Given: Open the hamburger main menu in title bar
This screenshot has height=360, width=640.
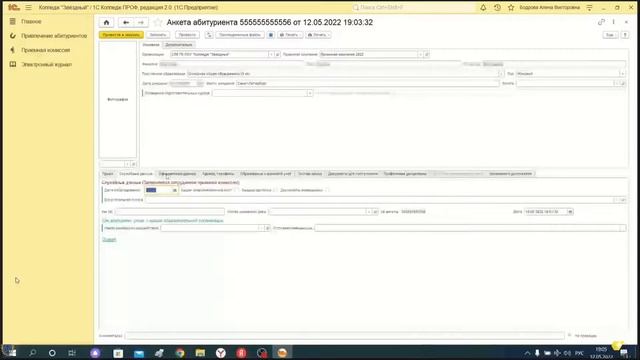Looking at the screenshot, I should coord(28,7).
